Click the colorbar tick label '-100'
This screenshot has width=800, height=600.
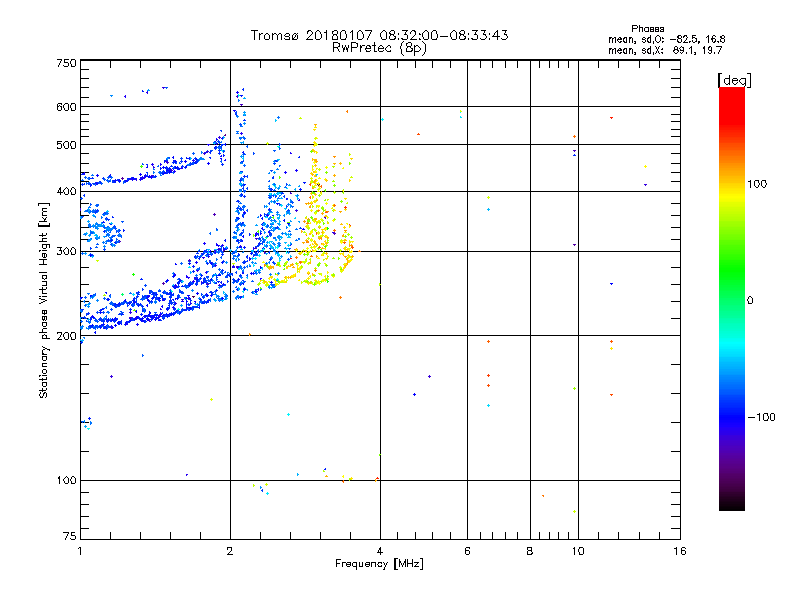coord(761,417)
